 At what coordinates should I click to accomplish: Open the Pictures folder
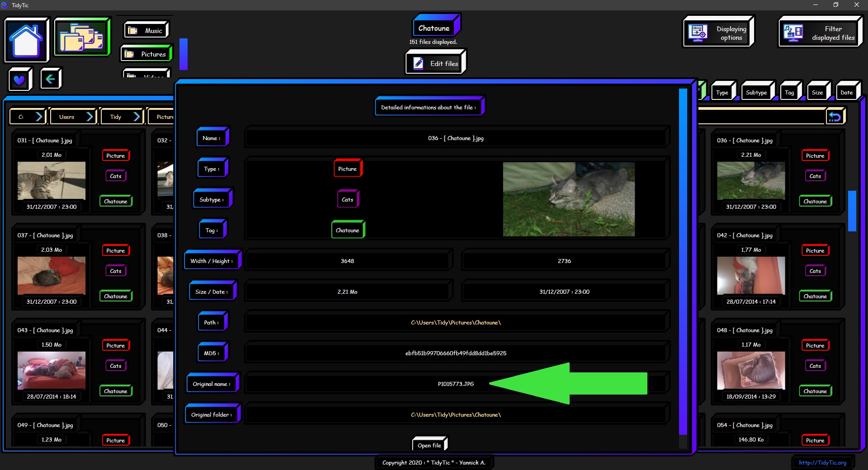click(146, 54)
